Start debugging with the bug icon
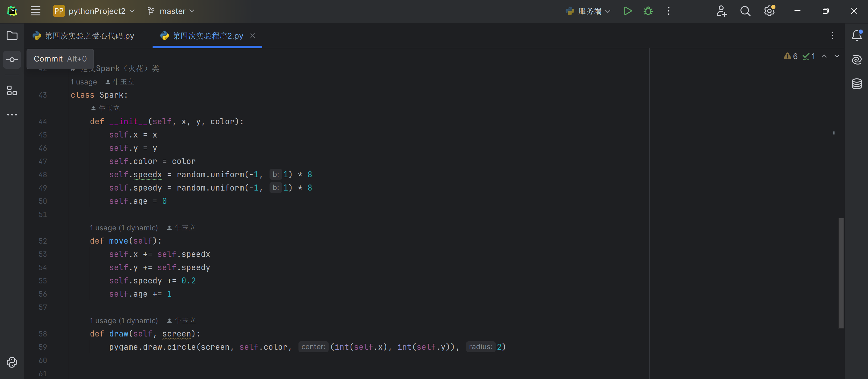The height and width of the screenshot is (379, 868). point(648,11)
